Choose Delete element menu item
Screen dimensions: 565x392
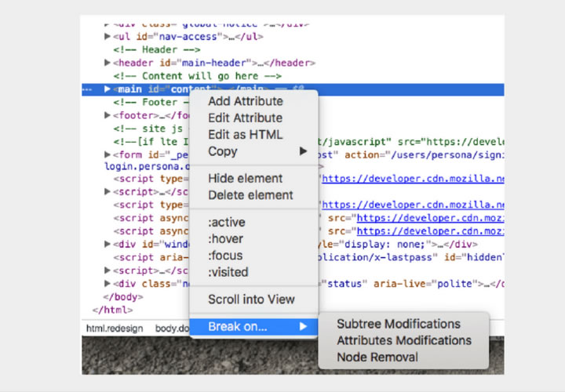[x=250, y=194]
